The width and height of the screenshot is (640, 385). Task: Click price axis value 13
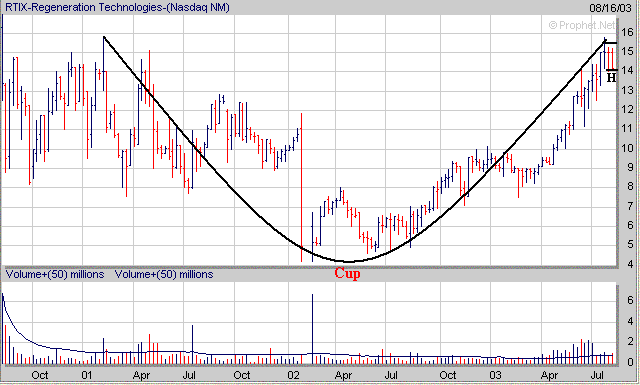[x=628, y=90]
